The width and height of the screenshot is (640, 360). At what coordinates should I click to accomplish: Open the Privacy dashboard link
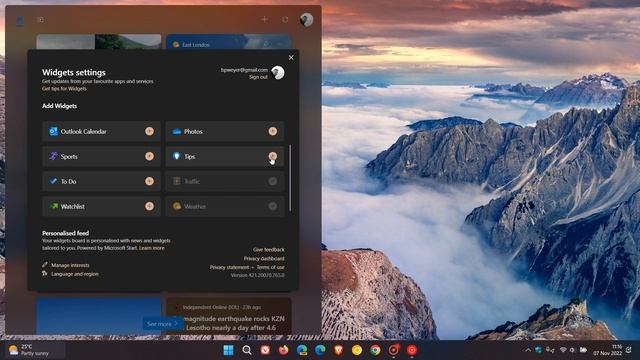click(264, 258)
